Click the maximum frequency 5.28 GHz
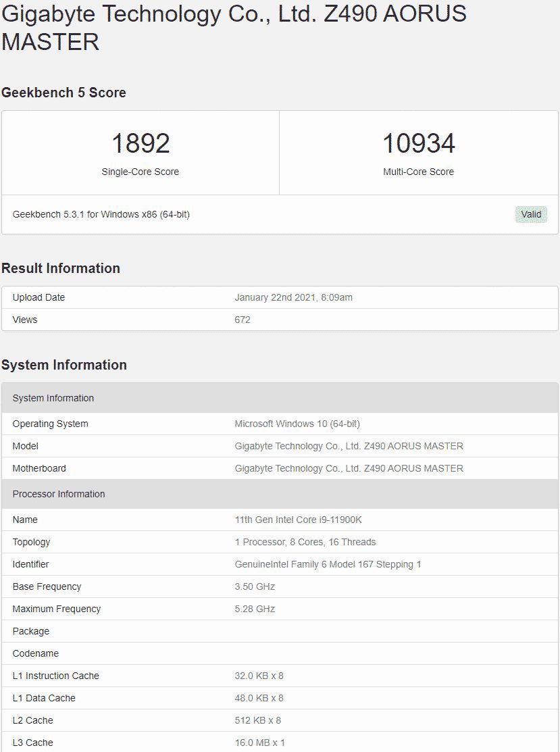The image size is (560, 752). coord(255,609)
